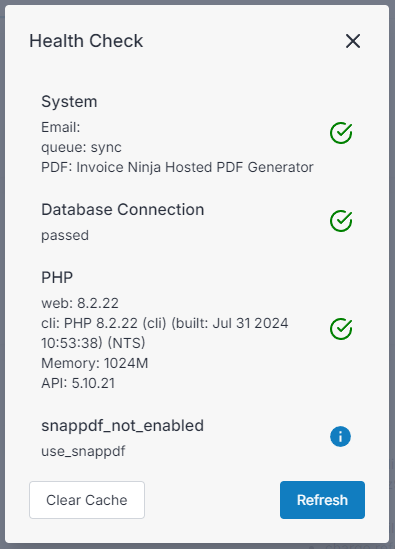Click the PHP section green check icon
Screen dimensions: 395x549
pos(341,329)
